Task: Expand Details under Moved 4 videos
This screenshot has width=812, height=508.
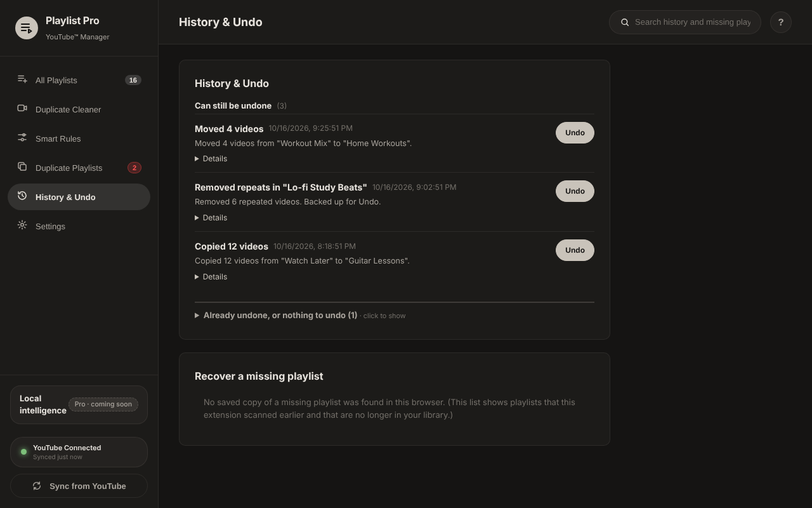Action: (211, 159)
